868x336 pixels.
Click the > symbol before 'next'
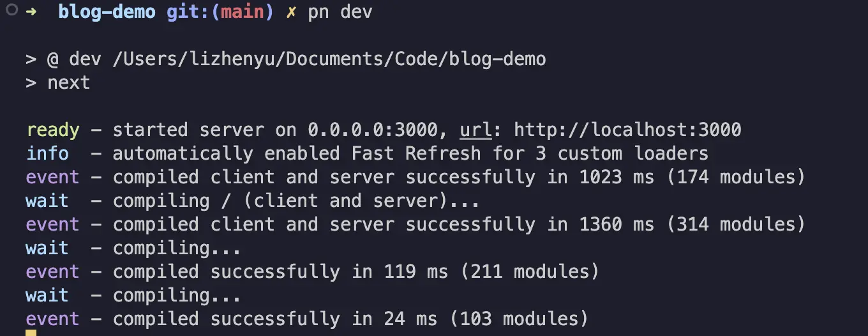pyautogui.click(x=31, y=82)
